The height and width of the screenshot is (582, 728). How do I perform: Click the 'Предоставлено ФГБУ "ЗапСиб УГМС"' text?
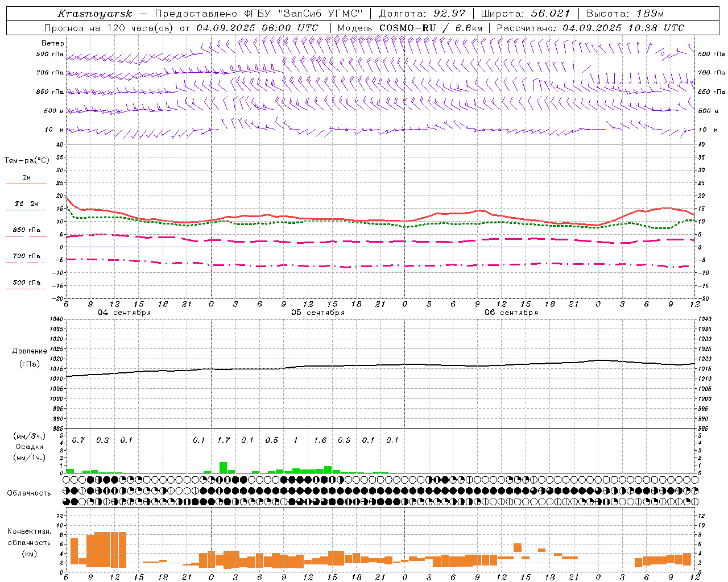pyautogui.click(x=259, y=14)
